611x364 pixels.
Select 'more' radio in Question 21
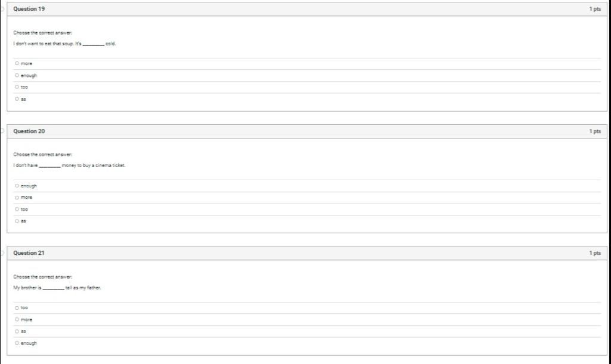click(x=17, y=320)
